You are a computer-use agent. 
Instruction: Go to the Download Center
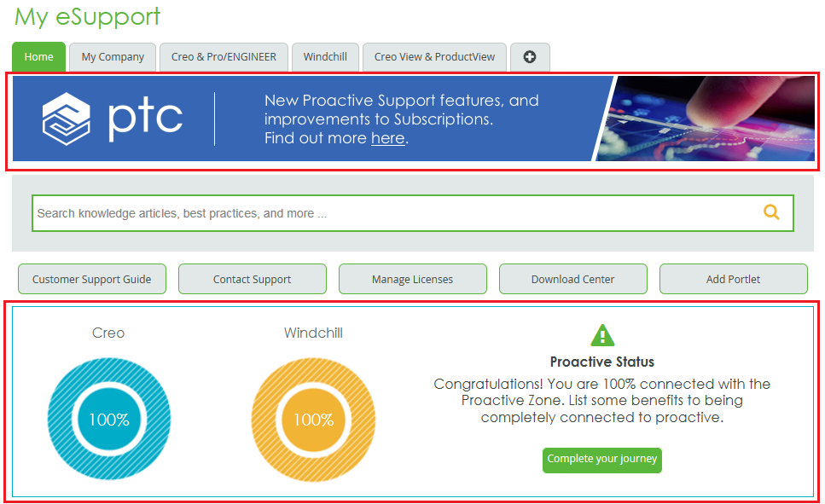point(573,279)
